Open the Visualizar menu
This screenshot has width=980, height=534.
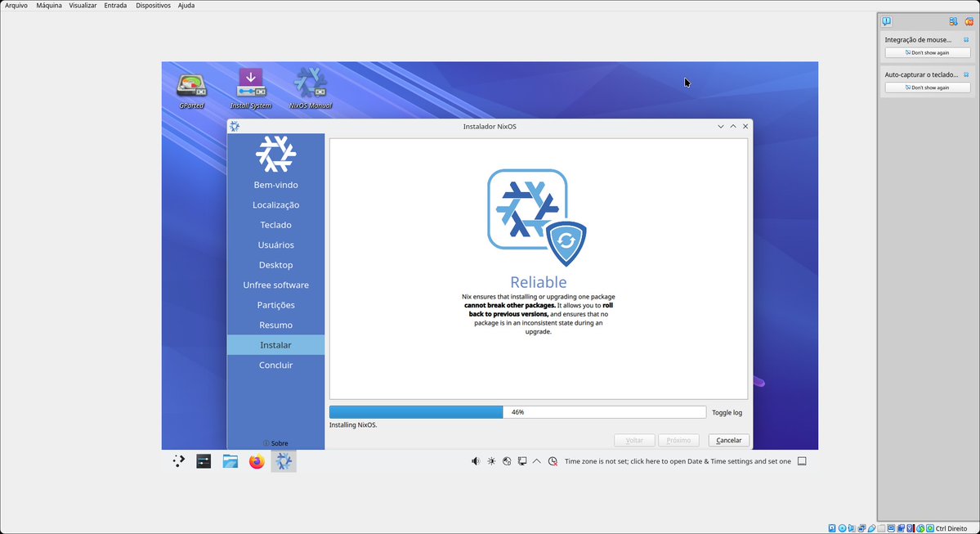83,5
